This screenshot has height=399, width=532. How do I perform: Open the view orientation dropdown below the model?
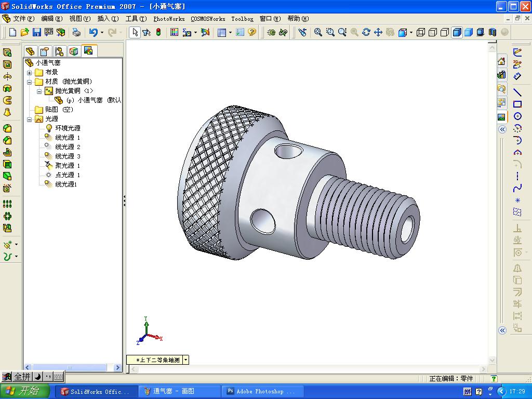[x=186, y=360]
